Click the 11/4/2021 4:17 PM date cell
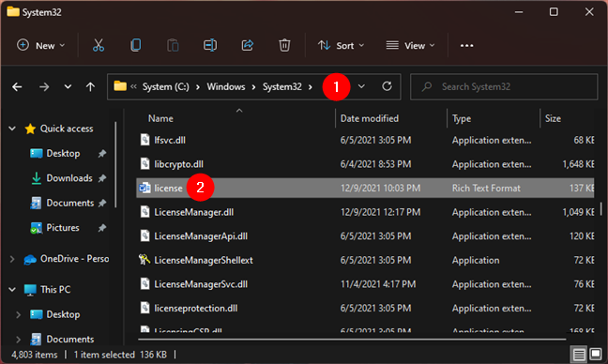Screen dimensions: 608x364 click(x=378, y=284)
